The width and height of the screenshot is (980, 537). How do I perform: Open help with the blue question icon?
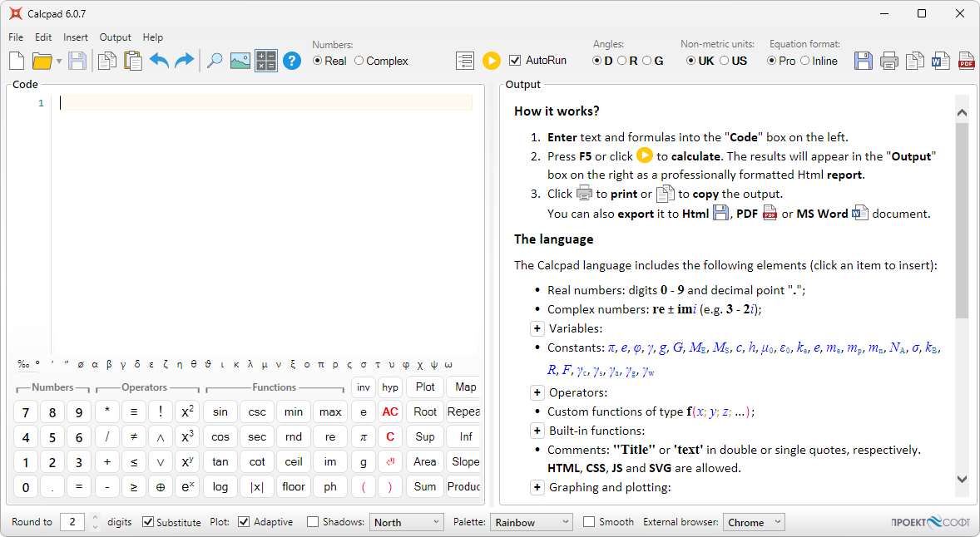(x=292, y=61)
